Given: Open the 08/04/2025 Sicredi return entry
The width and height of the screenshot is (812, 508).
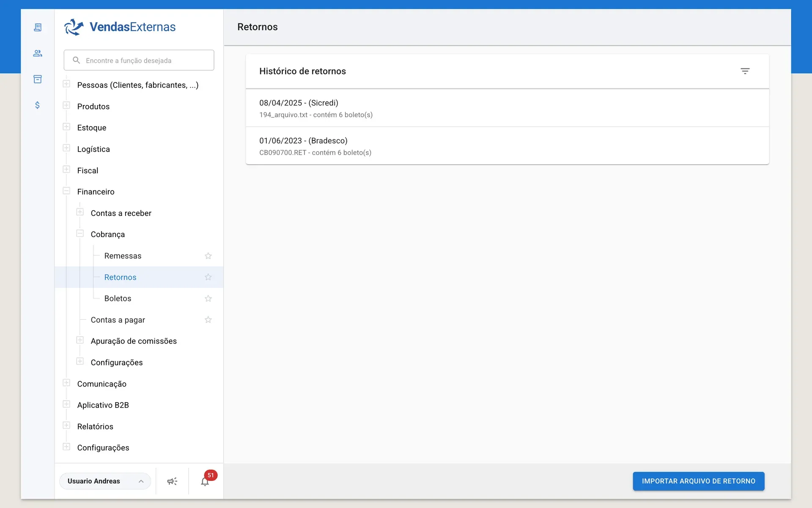Looking at the screenshot, I should point(507,108).
